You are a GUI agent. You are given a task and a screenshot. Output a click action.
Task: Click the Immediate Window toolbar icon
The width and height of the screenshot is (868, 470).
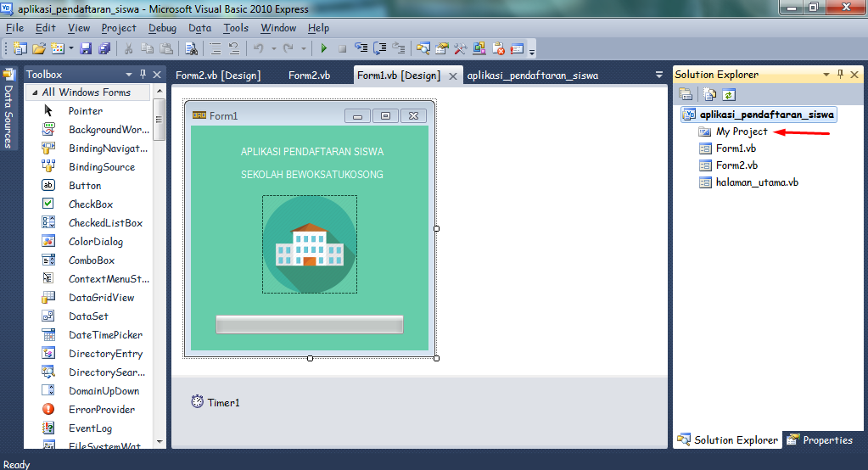coord(517,48)
